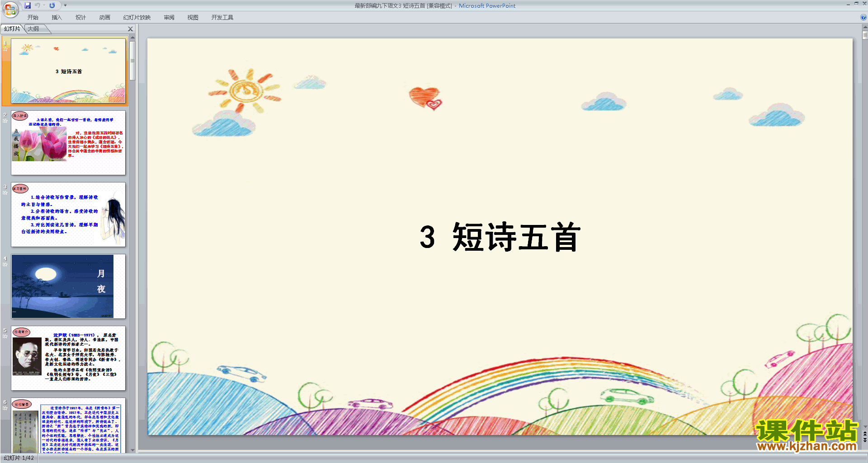Click main slide area scroll up arrow
Viewport: 868px width, 463px height.
[x=865, y=27]
